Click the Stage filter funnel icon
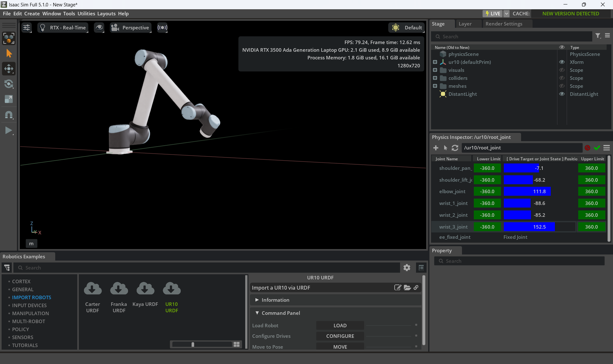Viewport: 613px width, 364px height. 598,36
